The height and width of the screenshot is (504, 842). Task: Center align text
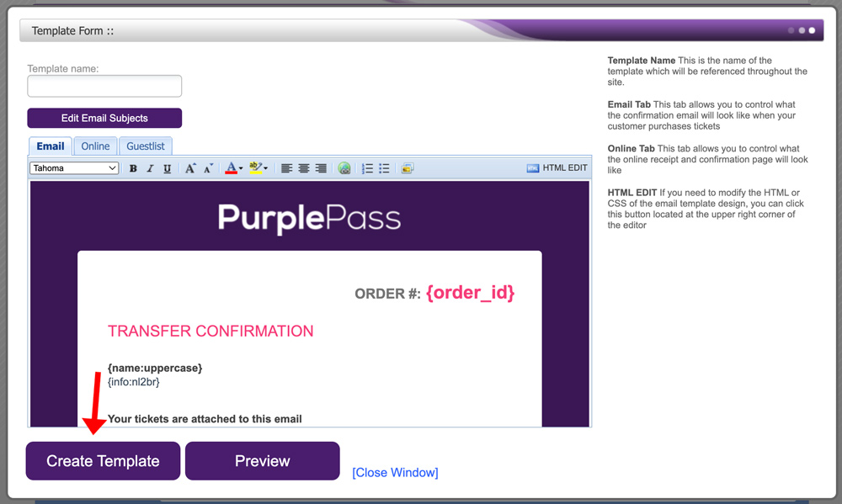pyautogui.click(x=304, y=168)
